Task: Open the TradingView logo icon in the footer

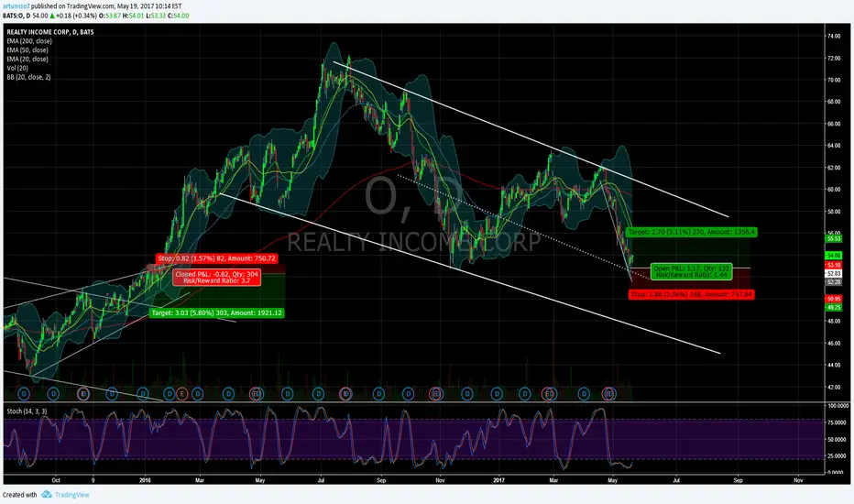Action: (x=47, y=495)
